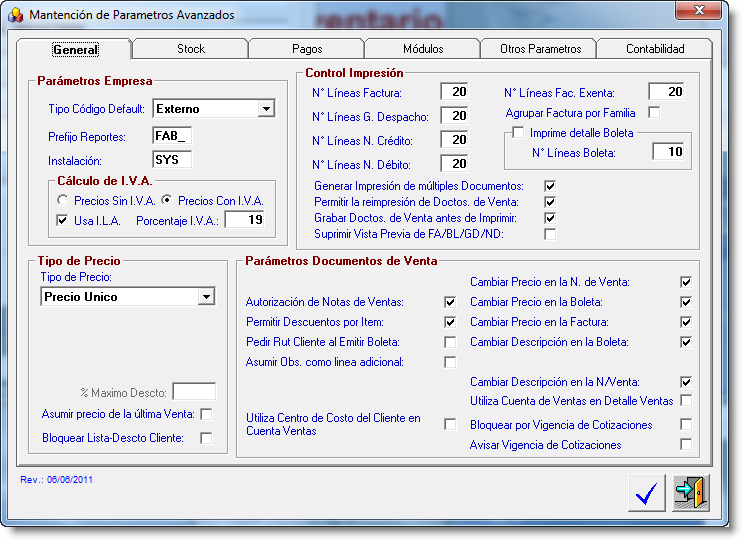Toggle Cambiar Descripción en la N/Venta checkbox
The image size is (743, 541).
point(686,382)
